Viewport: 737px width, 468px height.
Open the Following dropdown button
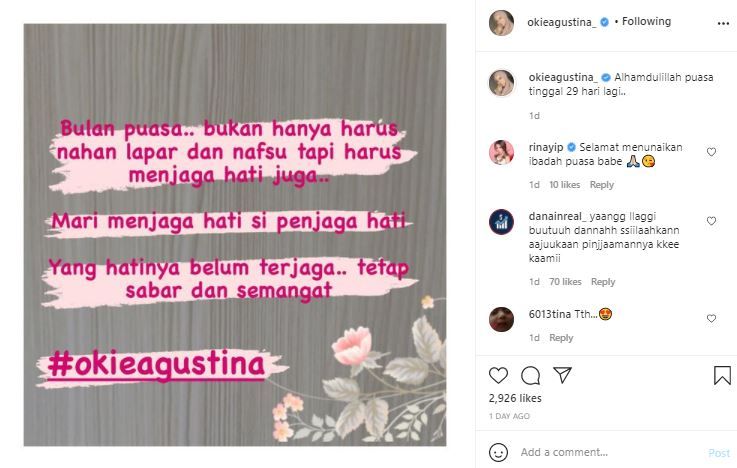point(646,21)
